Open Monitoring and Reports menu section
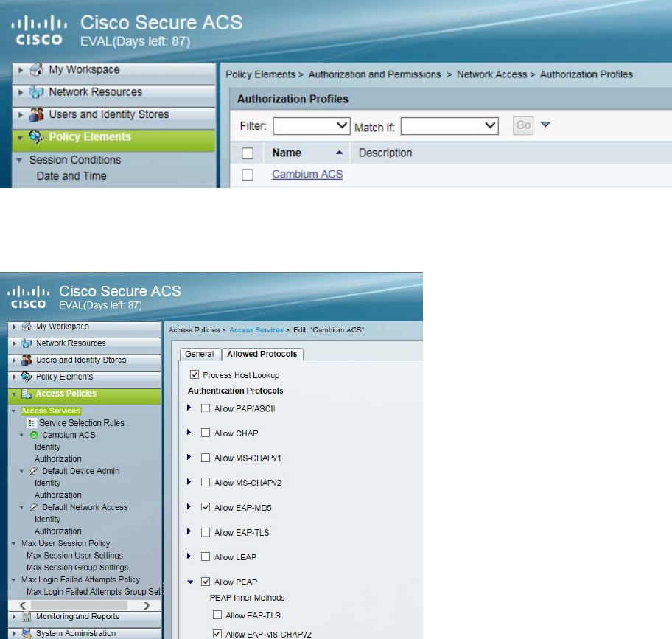 tap(85, 618)
